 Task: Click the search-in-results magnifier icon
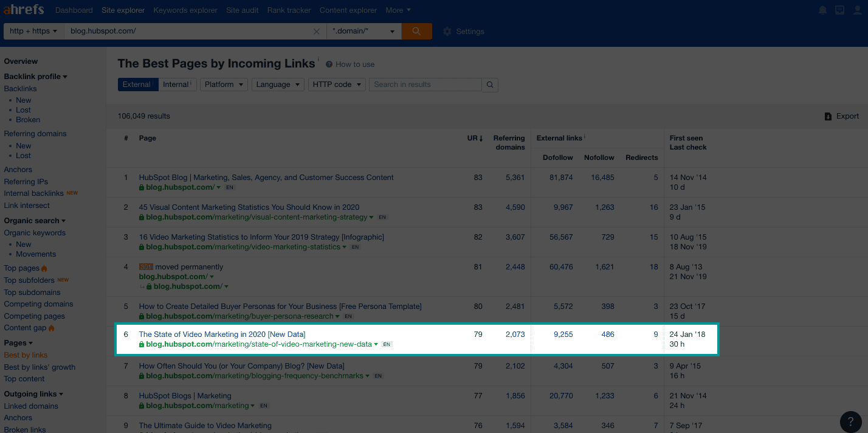tap(490, 85)
